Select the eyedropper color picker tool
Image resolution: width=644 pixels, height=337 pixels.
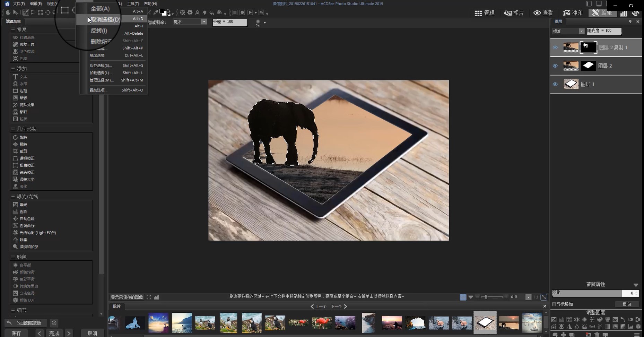(x=156, y=12)
